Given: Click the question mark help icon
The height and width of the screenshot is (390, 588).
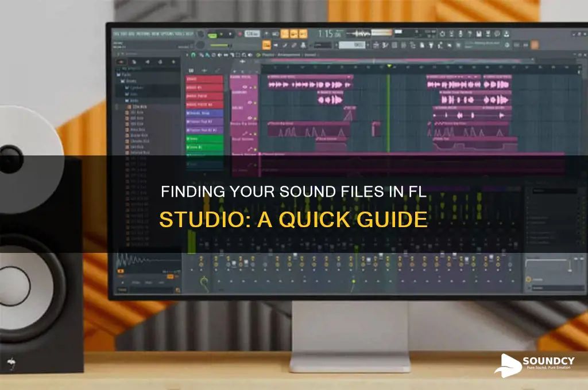Looking at the screenshot, I should 470,34.
